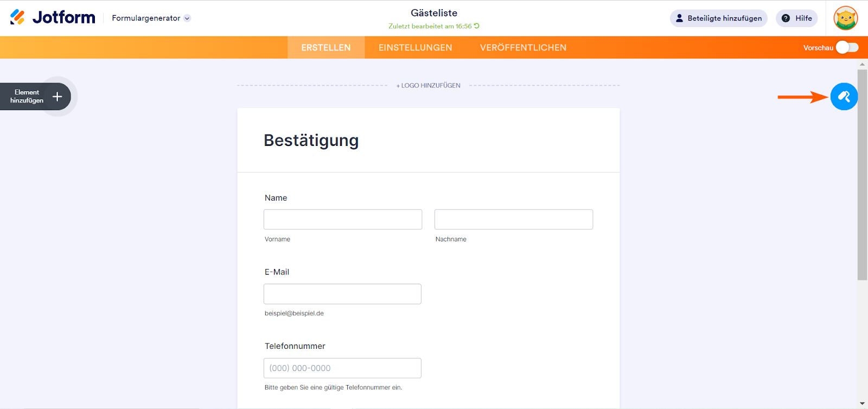
Task: Click the E-Mail input field
Action: (x=342, y=294)
